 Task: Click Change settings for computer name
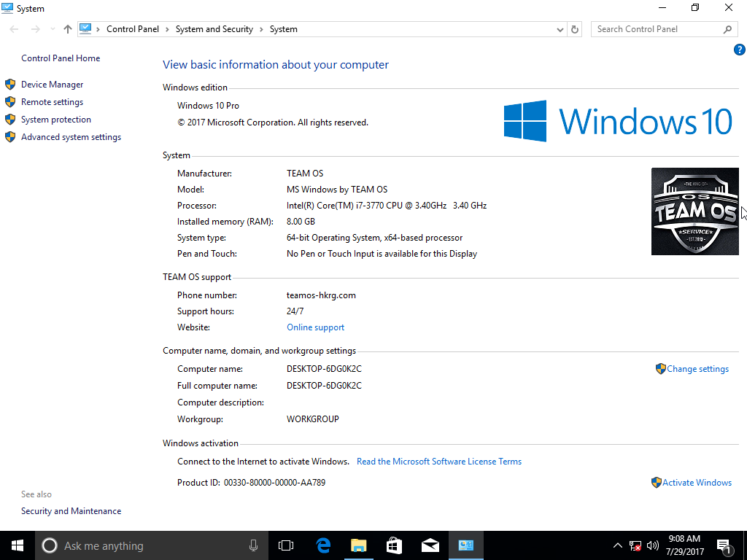pos(697,369)
